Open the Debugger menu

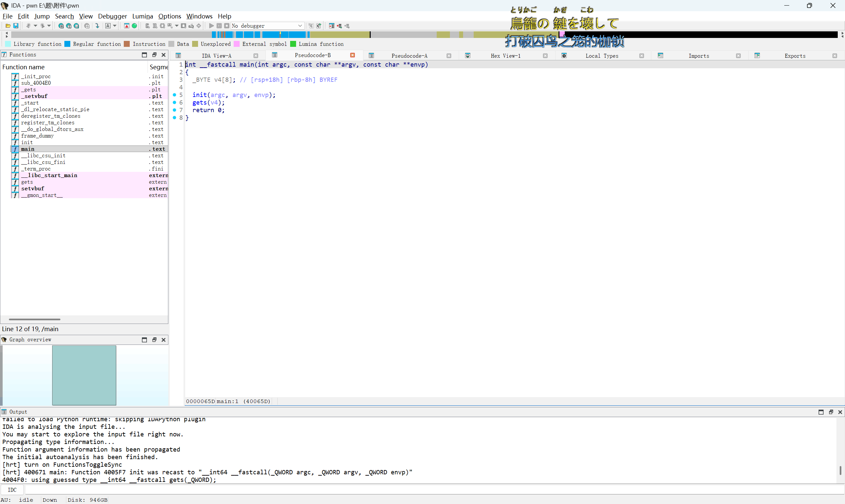(x=112, y=16)
